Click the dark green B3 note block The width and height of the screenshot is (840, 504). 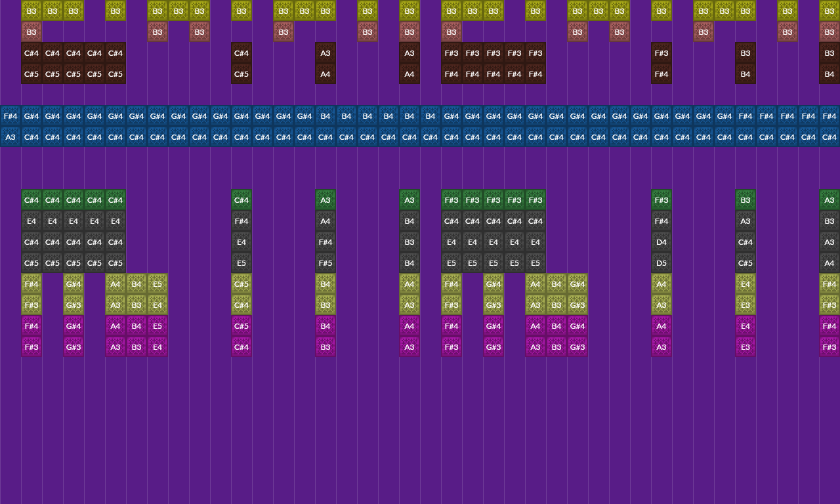(x=745, y=200)
